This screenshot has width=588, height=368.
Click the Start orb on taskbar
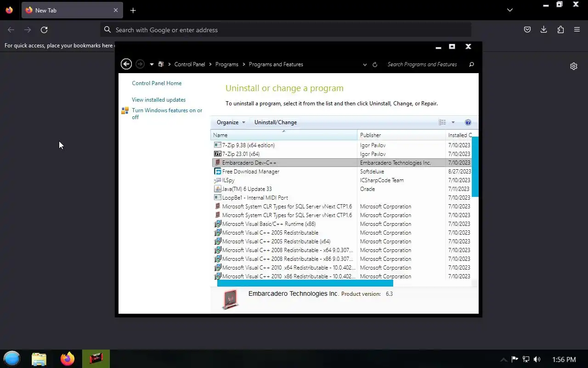(12, 359)
